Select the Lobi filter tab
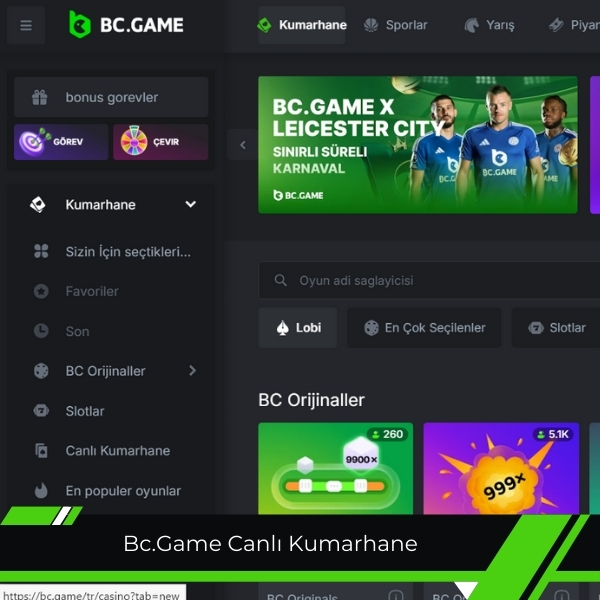 298,328
